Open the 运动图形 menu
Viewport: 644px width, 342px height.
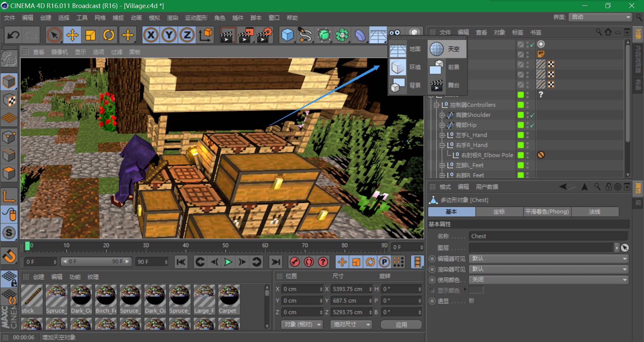coord(196,18)
